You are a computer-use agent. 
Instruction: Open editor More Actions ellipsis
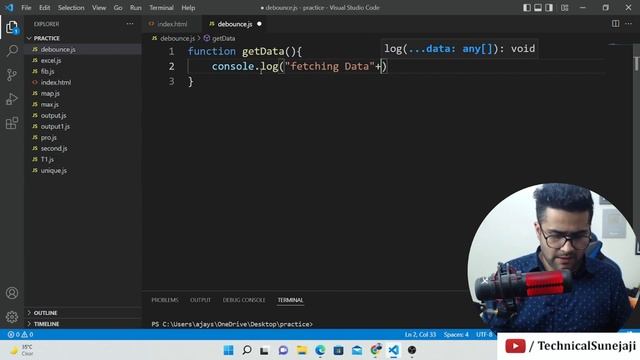pos(628,24)
